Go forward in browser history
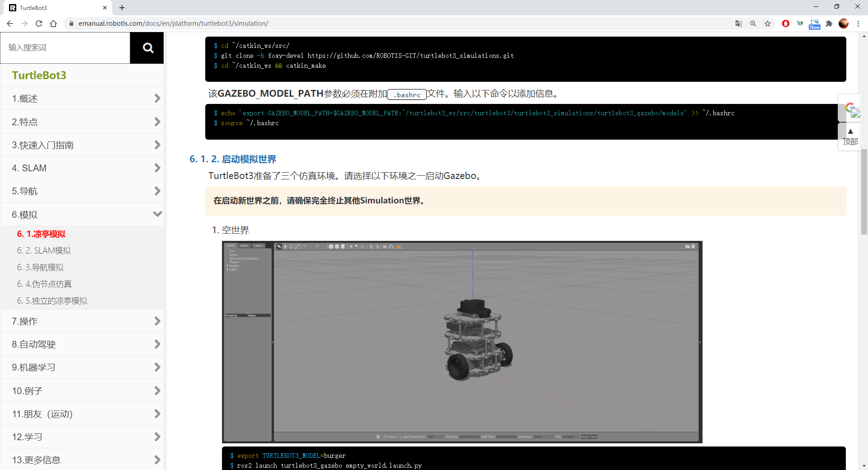 24,23
